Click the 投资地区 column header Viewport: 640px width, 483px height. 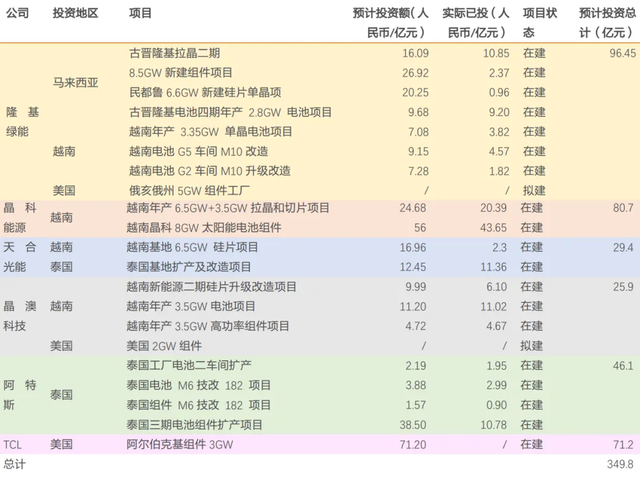click(76, 13)
